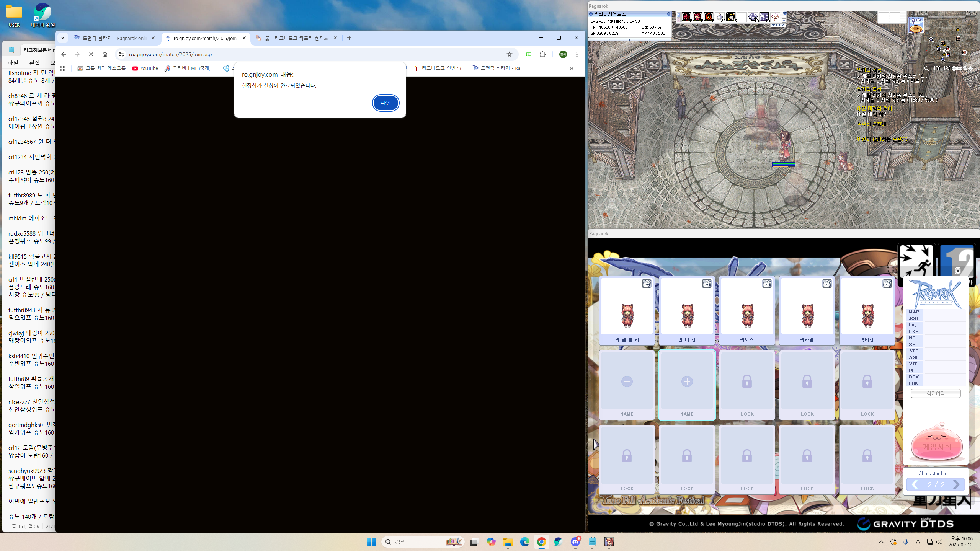980x551 pixels.
Task: Open minimap search magnifier icon
Action: (x=927, y=68)
